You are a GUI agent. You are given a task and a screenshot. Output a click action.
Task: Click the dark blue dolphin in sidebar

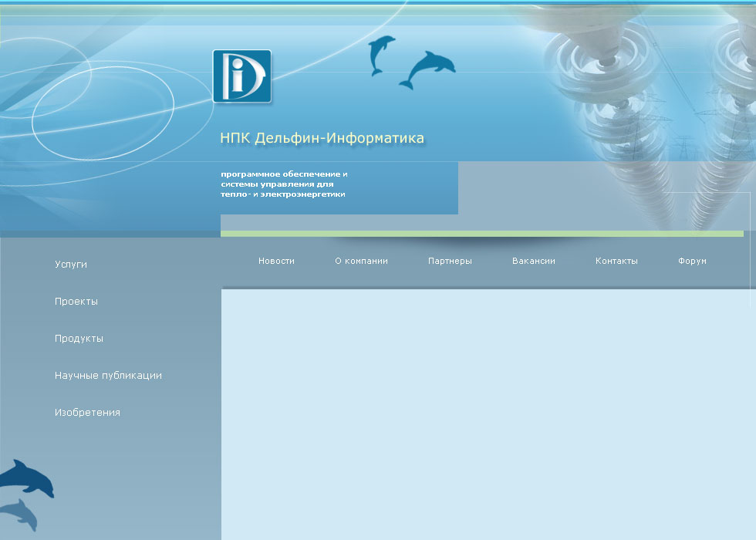click(x=27, y=478)
